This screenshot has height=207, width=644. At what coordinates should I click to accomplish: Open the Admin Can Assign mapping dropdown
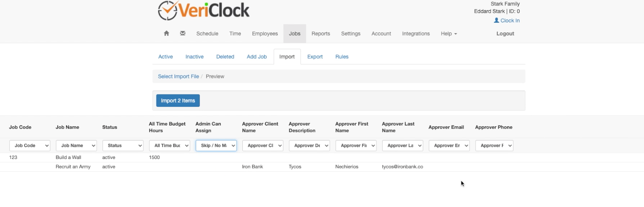(x=216, y=146)
